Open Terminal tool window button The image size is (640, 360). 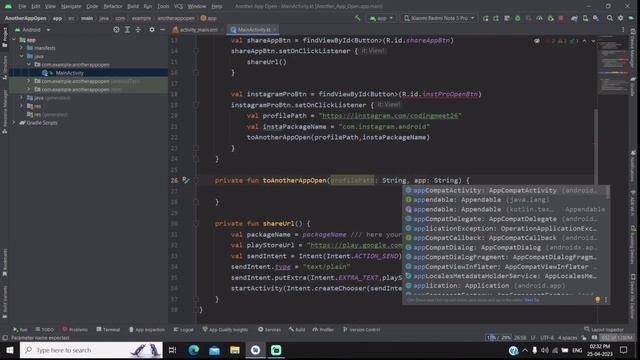tap(108, 329)
